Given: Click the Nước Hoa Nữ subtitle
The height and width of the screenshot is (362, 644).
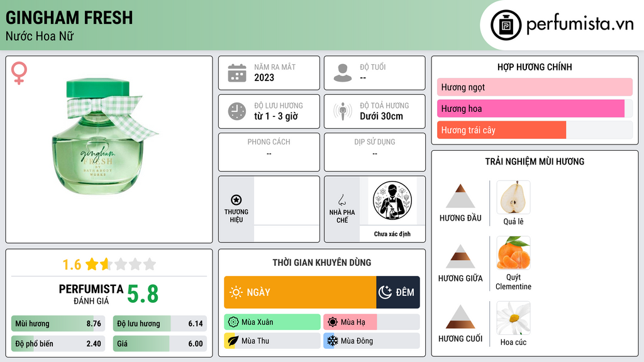Looking at the screenshot, I should click(x=40, y=36).
